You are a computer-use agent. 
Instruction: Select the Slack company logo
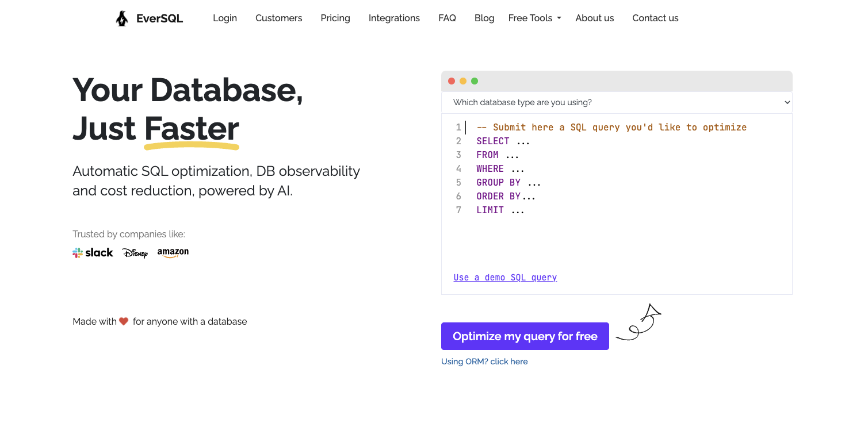point(93,252)
